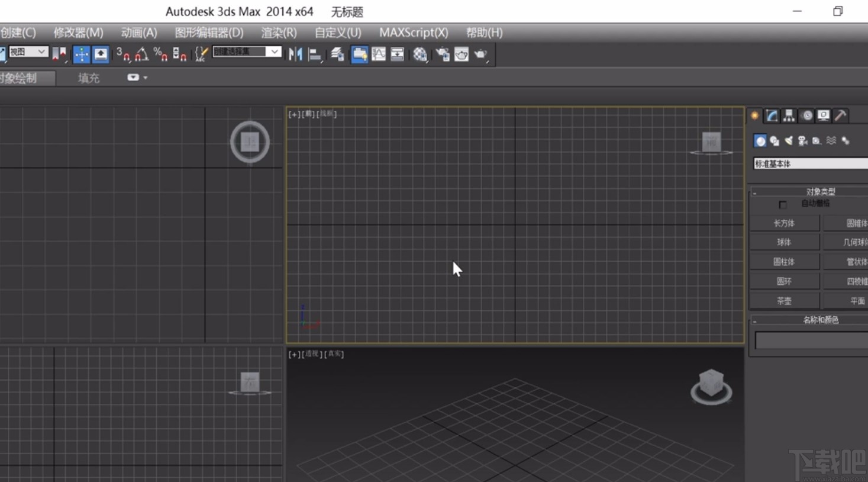Screen dimensions: 868x482
Task: Open the Render Setup icon
Action: click(442, 54)
